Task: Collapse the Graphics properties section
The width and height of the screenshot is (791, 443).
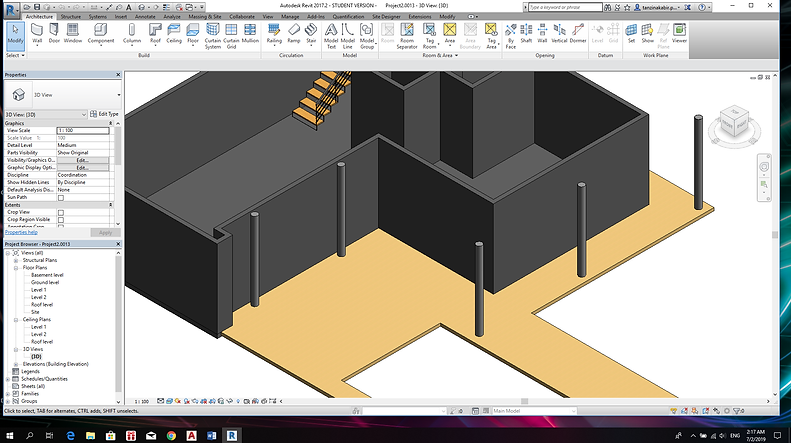Action: coord(110,123)
